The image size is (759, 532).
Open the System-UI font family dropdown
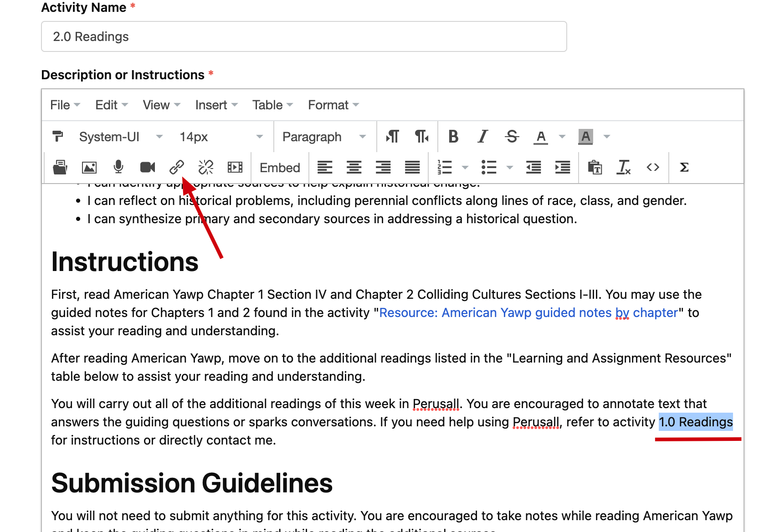click(x=121, y=137)
